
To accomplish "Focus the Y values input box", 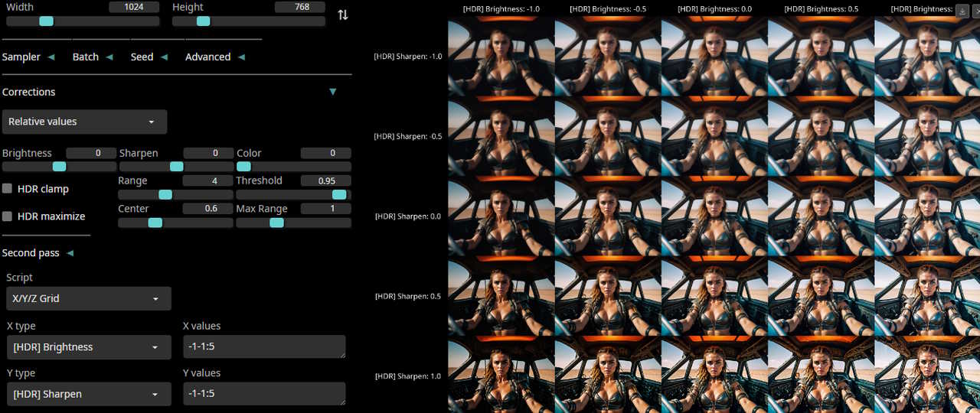I will click(x=264, y=394).
